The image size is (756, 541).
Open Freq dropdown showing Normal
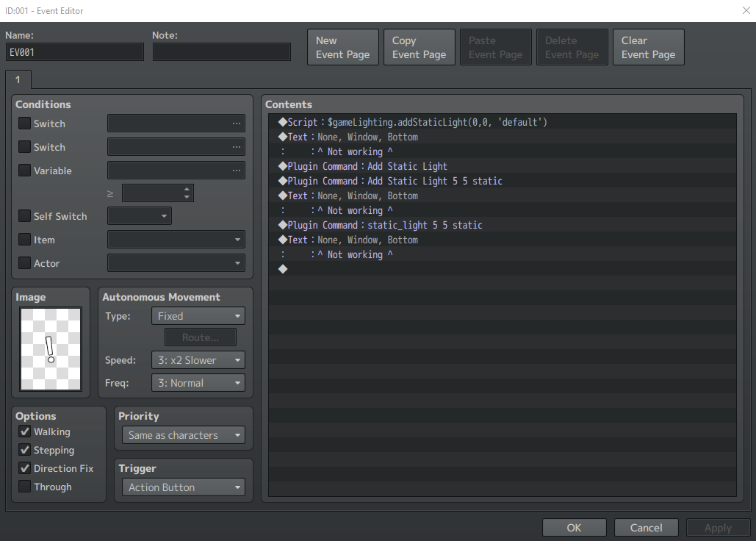click(x=198, y=383)
